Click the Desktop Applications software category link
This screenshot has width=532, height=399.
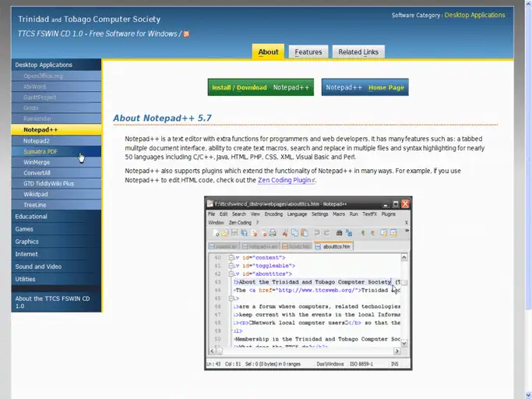pos(475,15)
